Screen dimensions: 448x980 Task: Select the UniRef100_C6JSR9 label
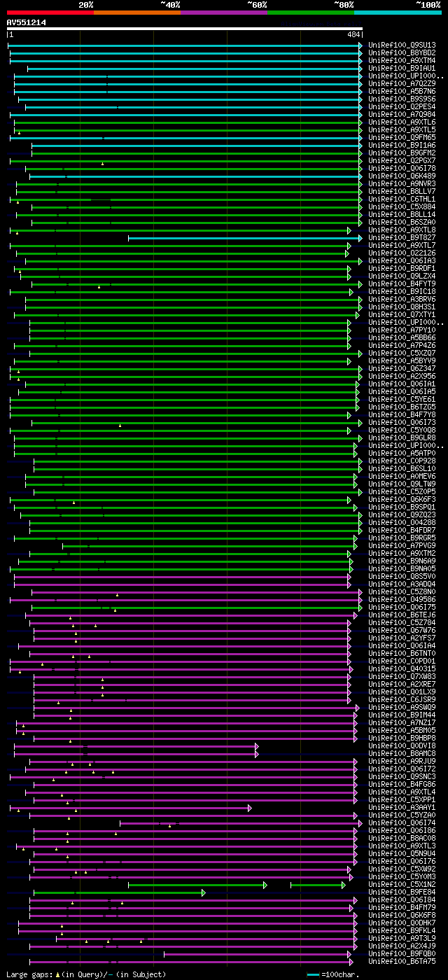tap(402, 699)
